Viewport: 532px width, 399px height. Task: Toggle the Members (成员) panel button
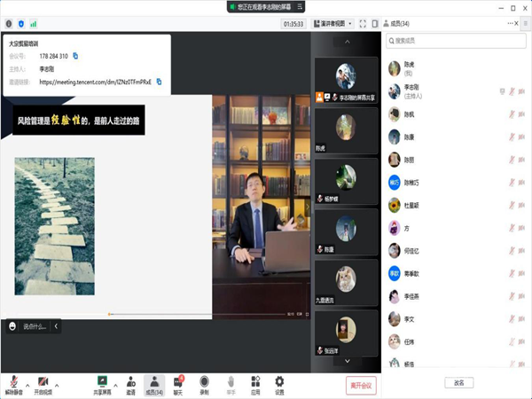point(153,381)
